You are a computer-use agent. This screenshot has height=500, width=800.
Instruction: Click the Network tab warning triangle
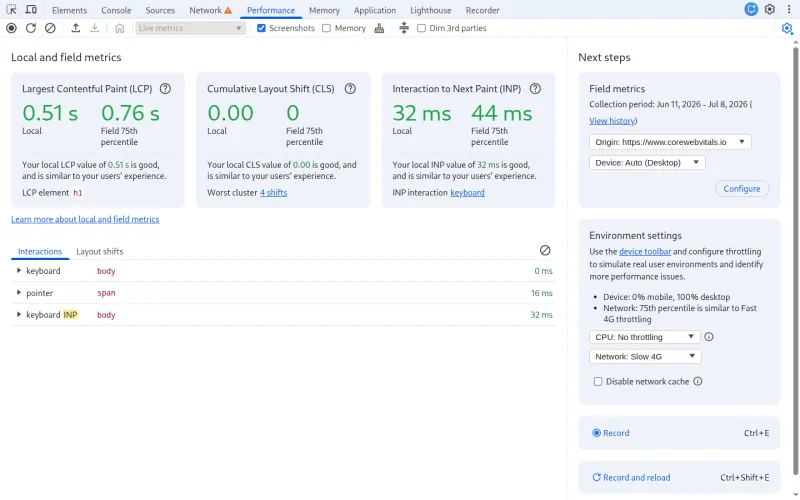point(228,10)
